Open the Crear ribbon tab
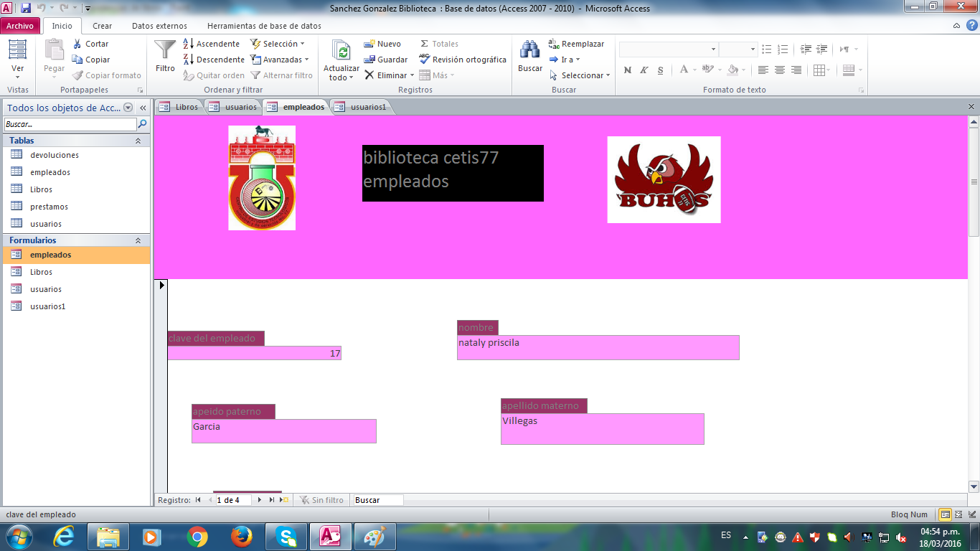This screenshot has width=980, height=551. (102, 26)
